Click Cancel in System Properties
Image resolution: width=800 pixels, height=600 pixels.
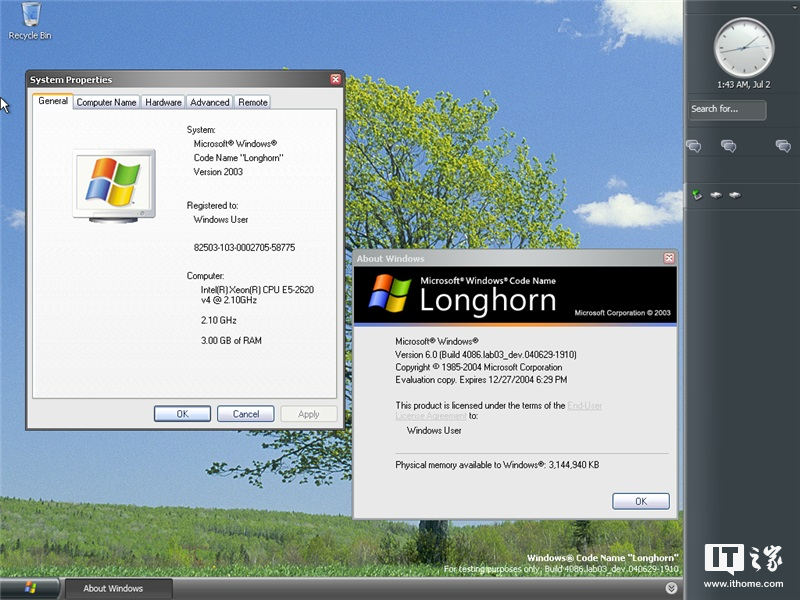coord(246,414)
